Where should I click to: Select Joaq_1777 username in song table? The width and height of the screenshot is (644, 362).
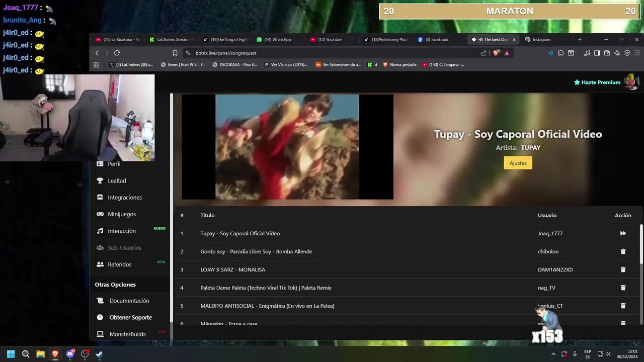[x=550, y=233]
